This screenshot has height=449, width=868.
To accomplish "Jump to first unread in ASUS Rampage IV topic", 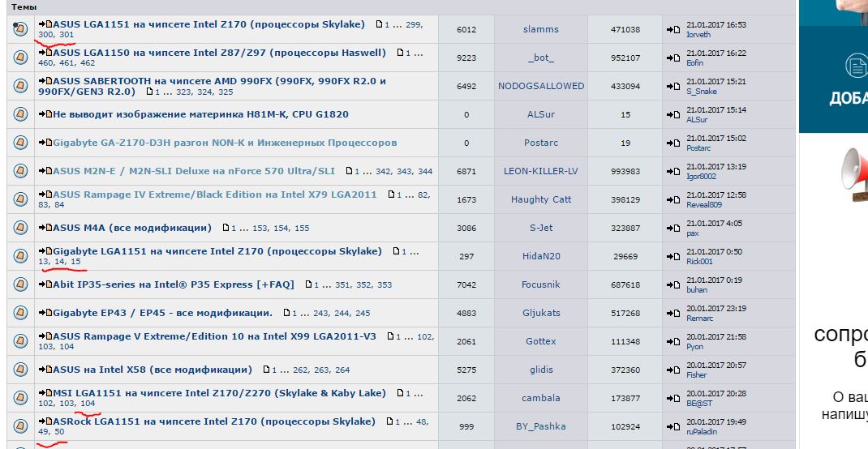I will tap(45, 195).
